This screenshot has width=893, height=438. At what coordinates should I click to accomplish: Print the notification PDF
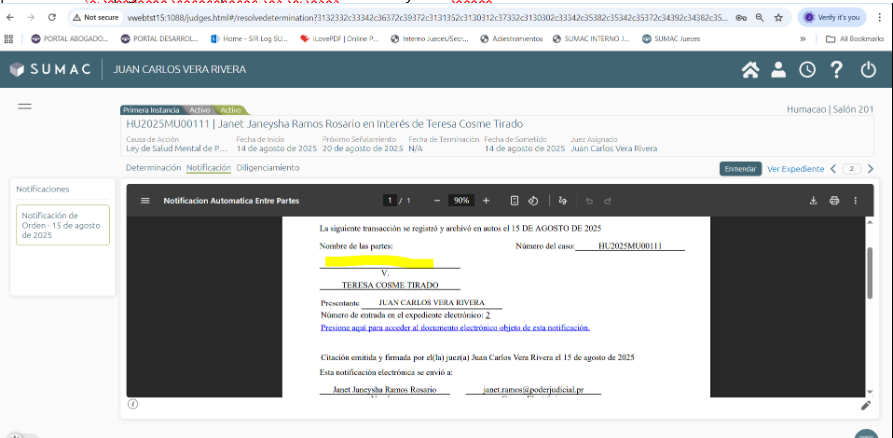(834, 201)
